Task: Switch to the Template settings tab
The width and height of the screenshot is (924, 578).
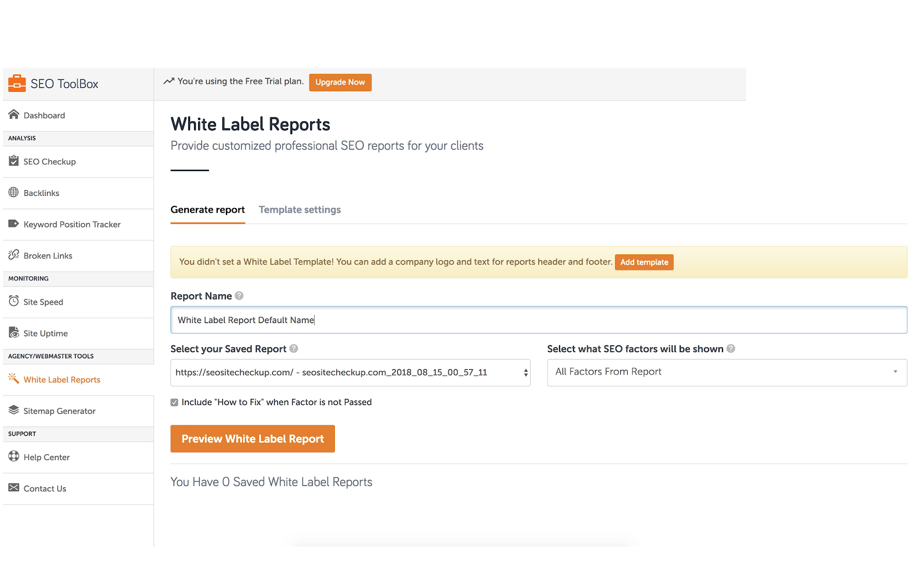Action: (300, 210)
